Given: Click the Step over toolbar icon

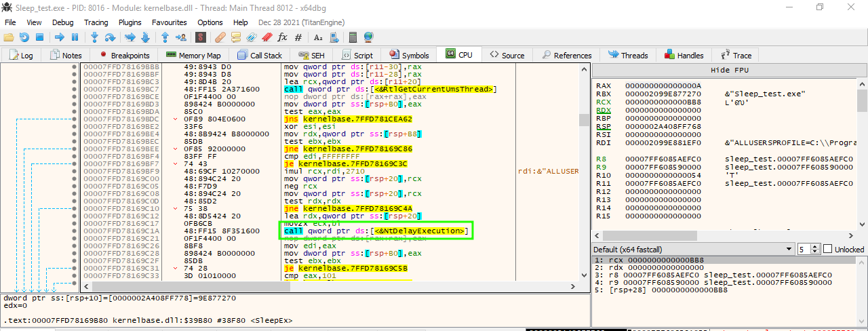Looking at the screenshot, I should pos(110,37).
